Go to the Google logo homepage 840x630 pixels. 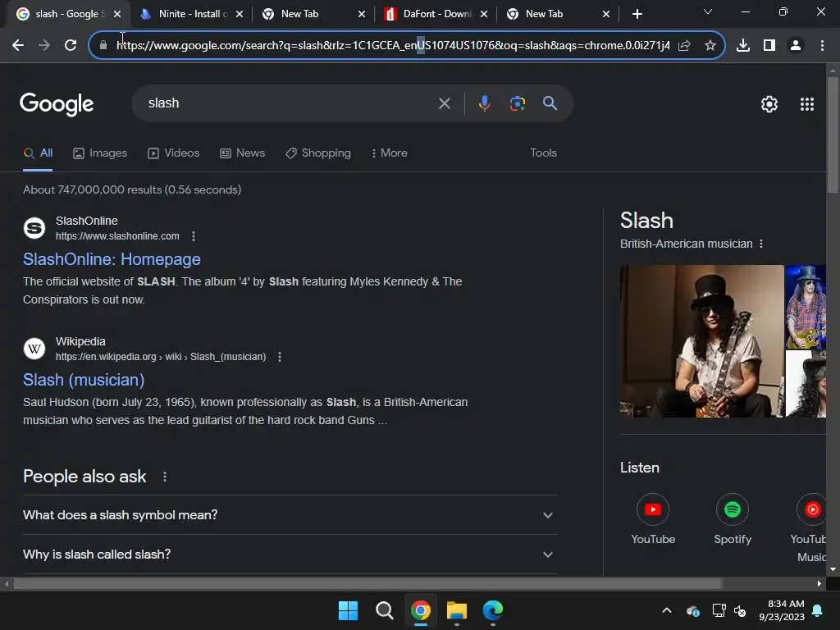pos(57,104)
